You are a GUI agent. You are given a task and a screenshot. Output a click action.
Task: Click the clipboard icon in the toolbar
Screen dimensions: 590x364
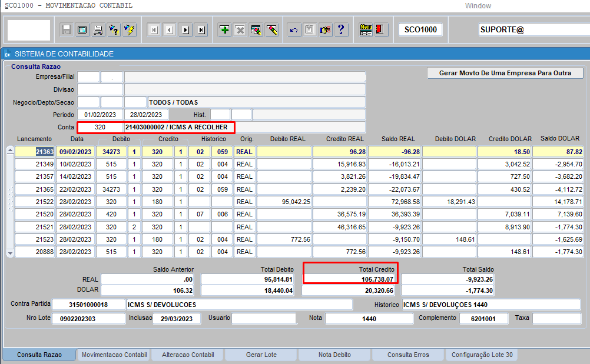click(x=309, y=29)
